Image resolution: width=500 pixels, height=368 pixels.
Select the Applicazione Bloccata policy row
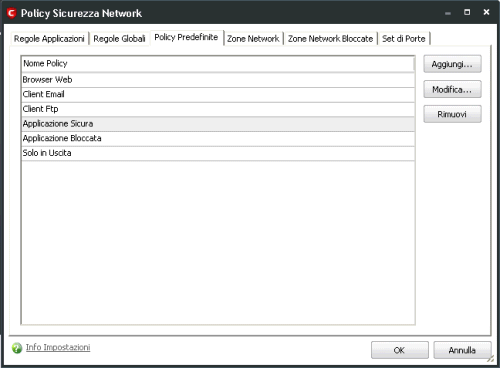218,139
